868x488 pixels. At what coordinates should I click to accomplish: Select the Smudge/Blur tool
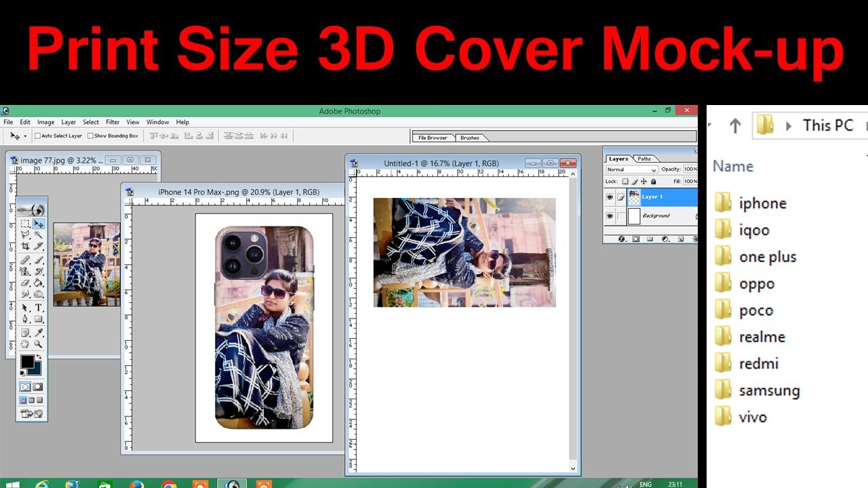coord(25,293)
